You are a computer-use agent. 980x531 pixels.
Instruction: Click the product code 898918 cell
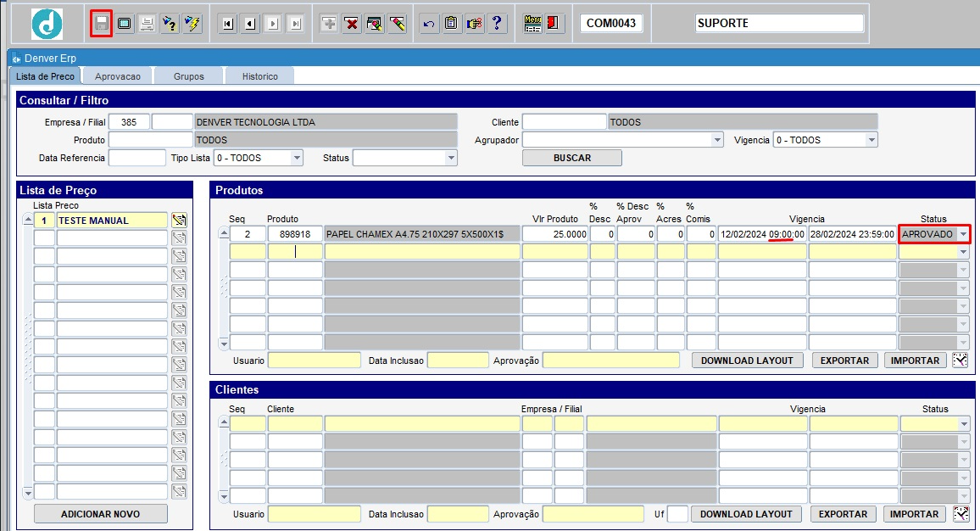[x=295, y=234]
